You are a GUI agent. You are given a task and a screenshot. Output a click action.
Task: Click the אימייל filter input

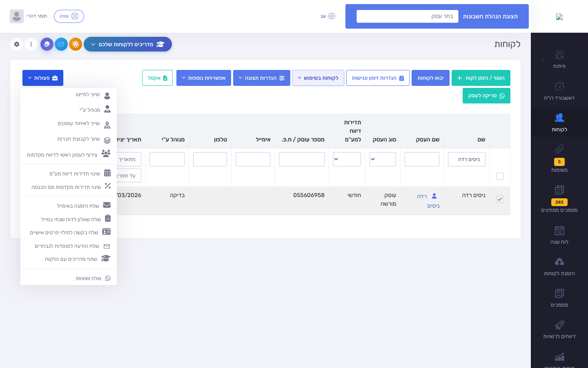click(x=253, y=159)
